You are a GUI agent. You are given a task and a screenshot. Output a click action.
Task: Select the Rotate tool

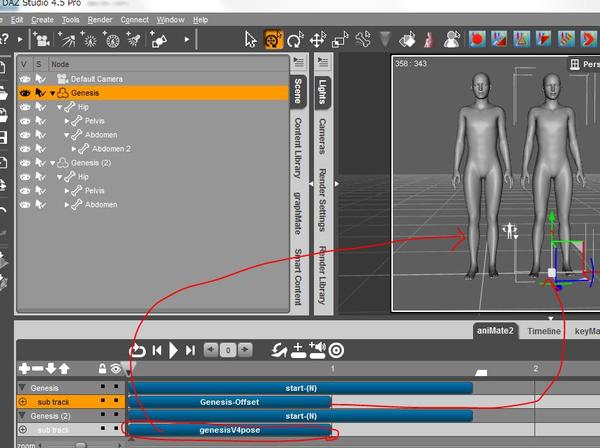(295, 40)
